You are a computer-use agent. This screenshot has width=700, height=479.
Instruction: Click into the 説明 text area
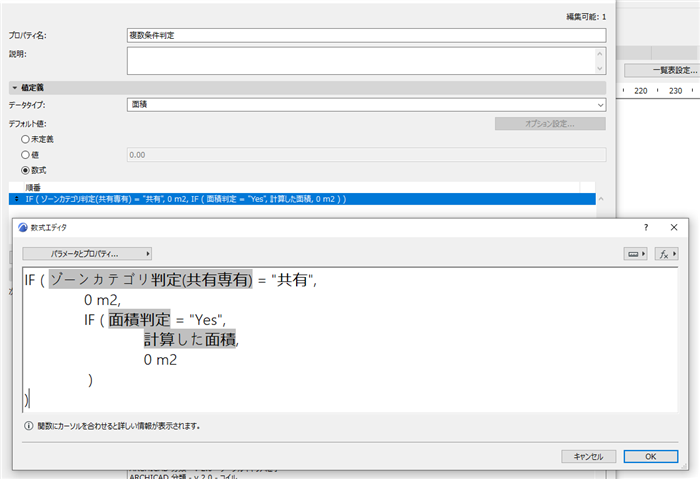pos(361,61)
